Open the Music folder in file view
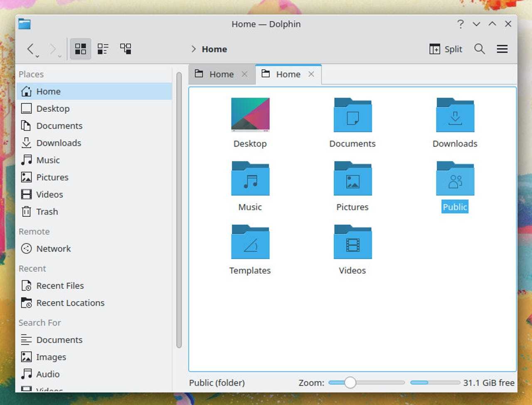The width and height of the screenshot is (532, 405). click(250, 179)
